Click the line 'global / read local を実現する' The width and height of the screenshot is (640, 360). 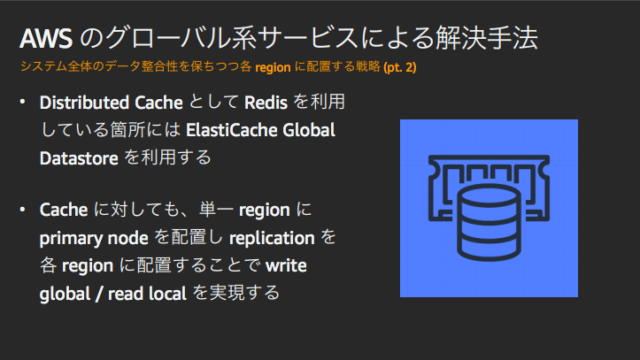[160, 293]
